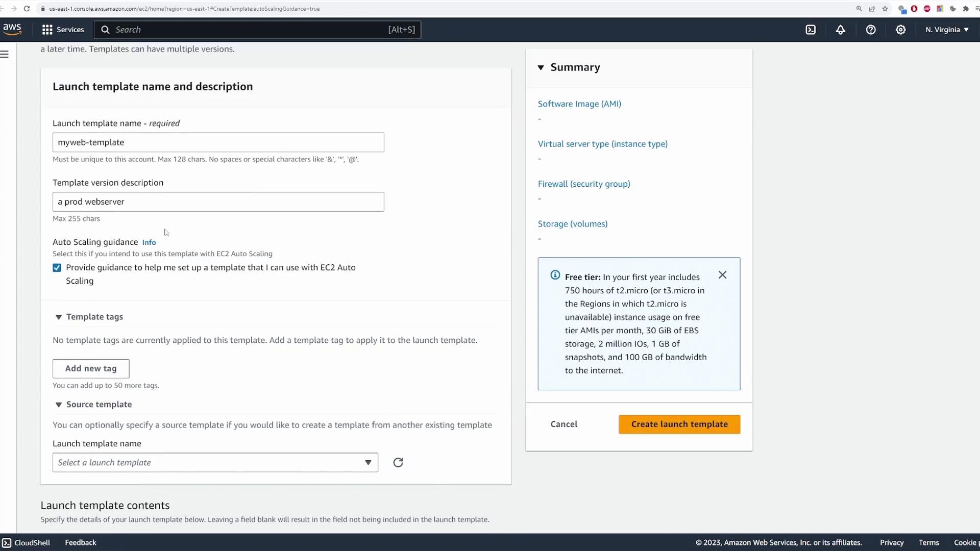Click Create launch template button
The image size is (980, 551).
[679, 424]
